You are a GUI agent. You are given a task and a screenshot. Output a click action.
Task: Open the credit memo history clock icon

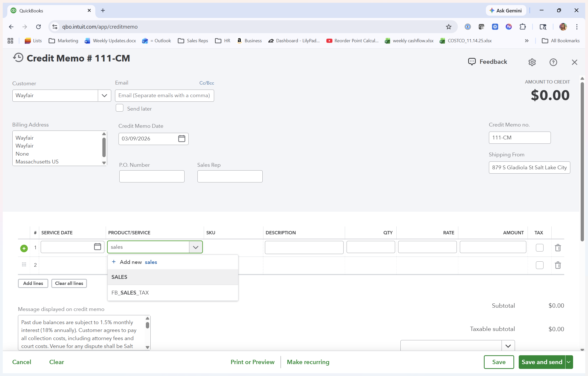pos(18,58)
